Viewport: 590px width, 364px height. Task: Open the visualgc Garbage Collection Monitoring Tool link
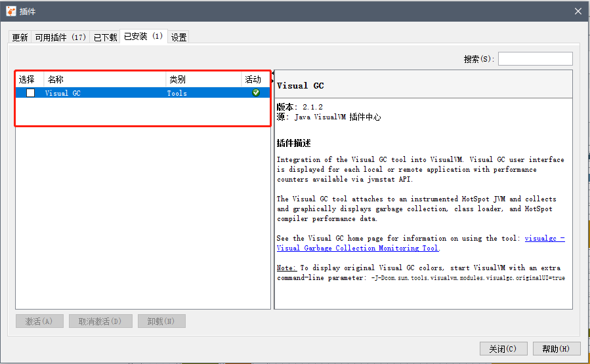tap(358, 248)
